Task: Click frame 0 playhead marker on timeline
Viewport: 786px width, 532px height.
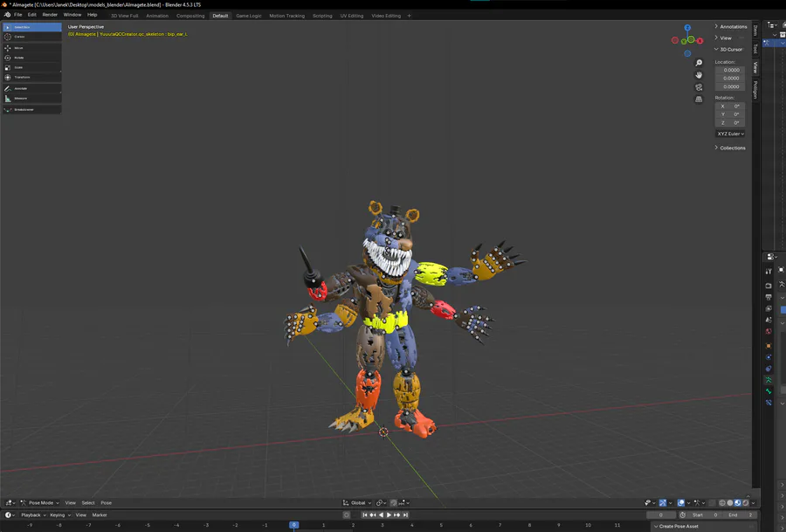Action: 293,525
